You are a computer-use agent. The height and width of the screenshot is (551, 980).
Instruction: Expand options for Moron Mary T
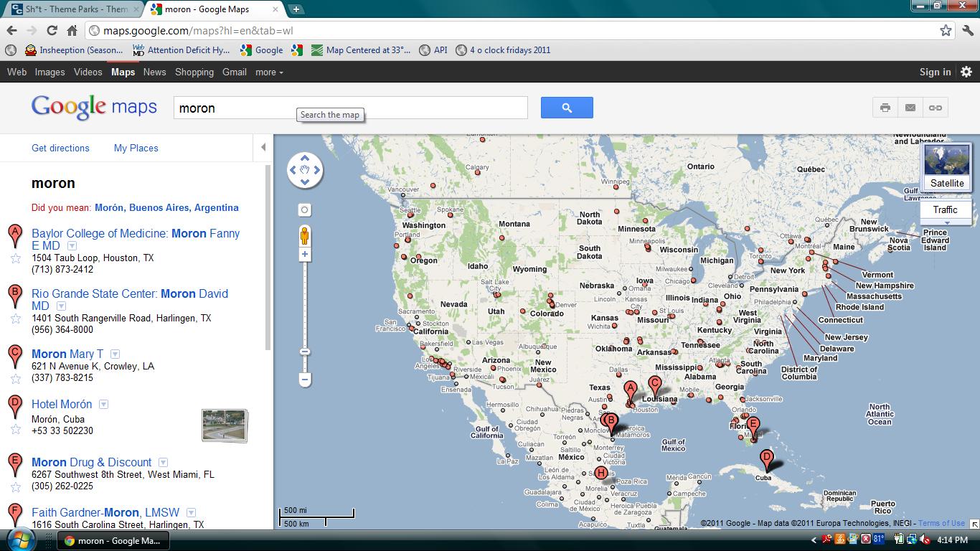tap(115, 354)
